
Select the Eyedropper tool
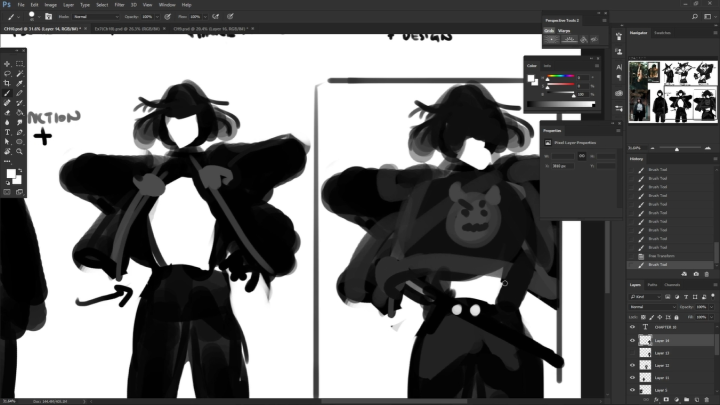coord(19,83)
